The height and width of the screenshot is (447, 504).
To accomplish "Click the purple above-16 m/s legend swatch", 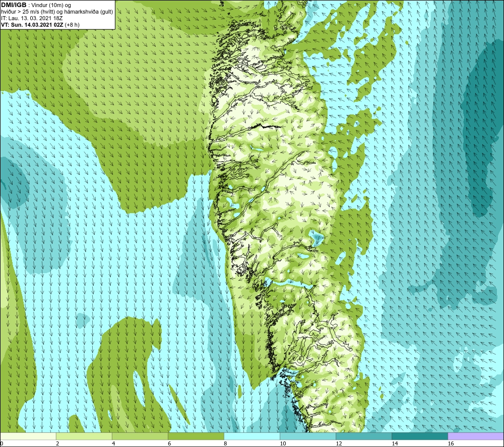I will click(476, 436).
